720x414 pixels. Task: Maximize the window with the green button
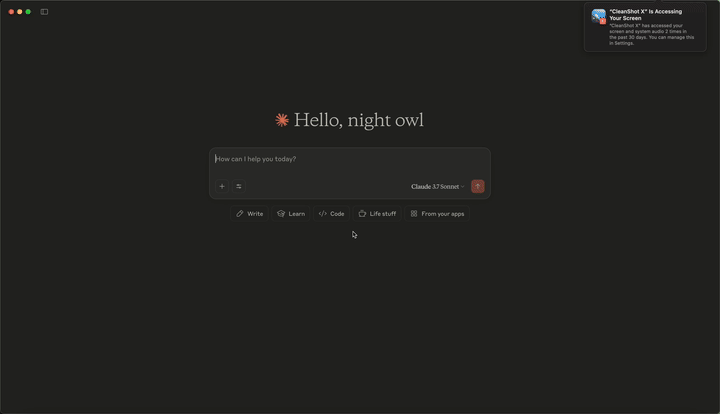click(x=28, y=12)
